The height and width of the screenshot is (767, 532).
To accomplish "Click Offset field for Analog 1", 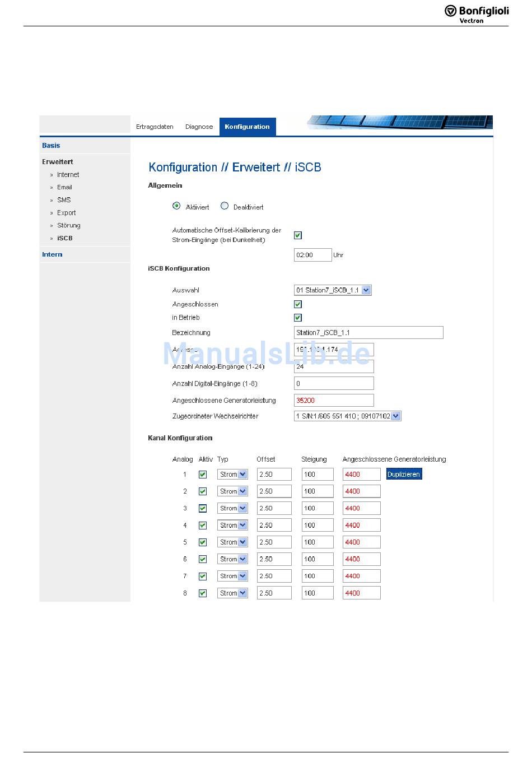I will (x=274, y=475).
